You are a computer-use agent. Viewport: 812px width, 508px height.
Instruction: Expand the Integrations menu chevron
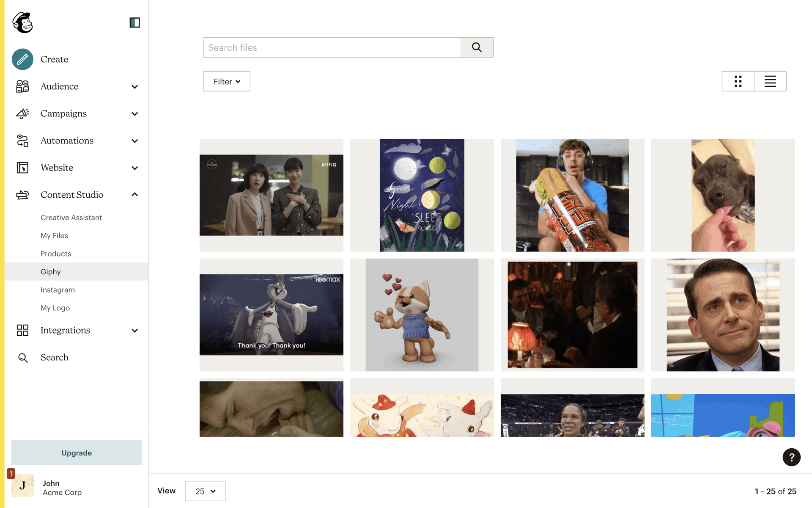coord(134,331)
